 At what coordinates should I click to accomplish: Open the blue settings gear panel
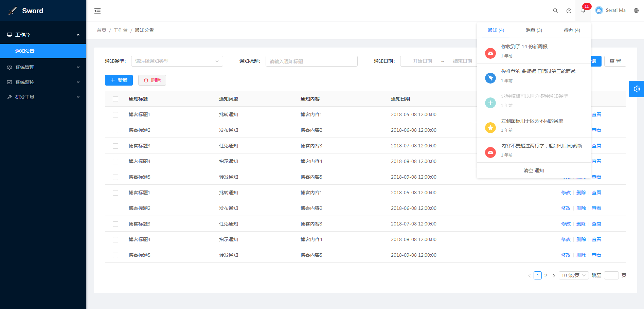[x=637, y=89]
